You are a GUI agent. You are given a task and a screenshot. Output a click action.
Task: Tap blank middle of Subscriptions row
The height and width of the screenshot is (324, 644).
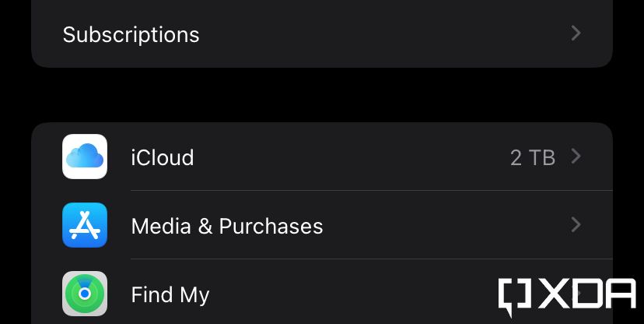[x=381, y=34]
